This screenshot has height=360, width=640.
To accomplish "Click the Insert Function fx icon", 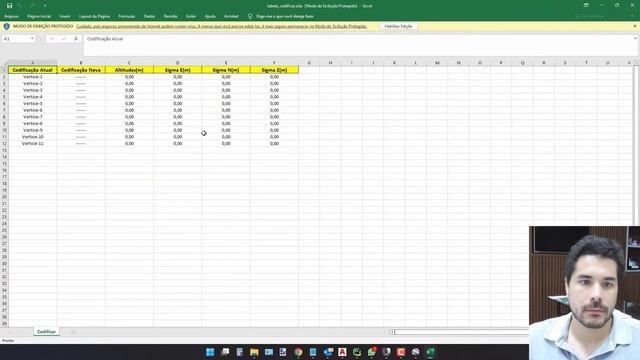I will click(x=76, y=39).
